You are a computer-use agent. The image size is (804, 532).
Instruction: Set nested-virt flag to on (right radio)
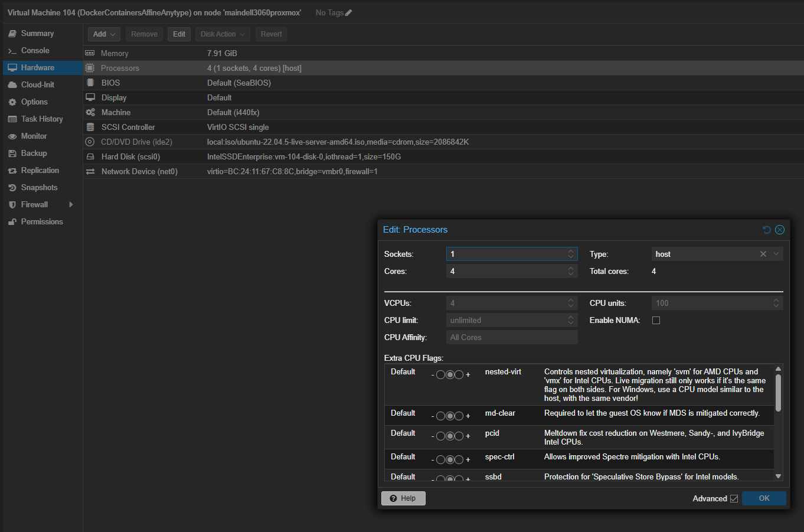459,375
